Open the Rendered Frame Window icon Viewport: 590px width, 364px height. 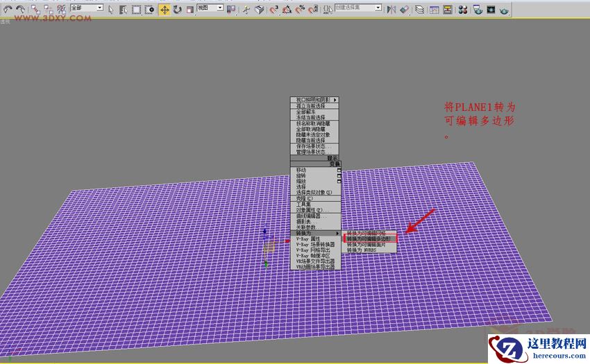[491, 10]
